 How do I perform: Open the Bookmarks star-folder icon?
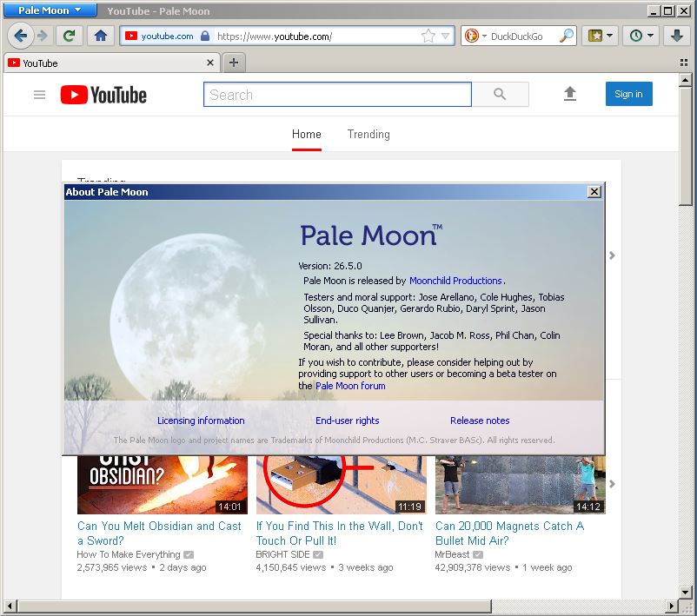(597, 36)
